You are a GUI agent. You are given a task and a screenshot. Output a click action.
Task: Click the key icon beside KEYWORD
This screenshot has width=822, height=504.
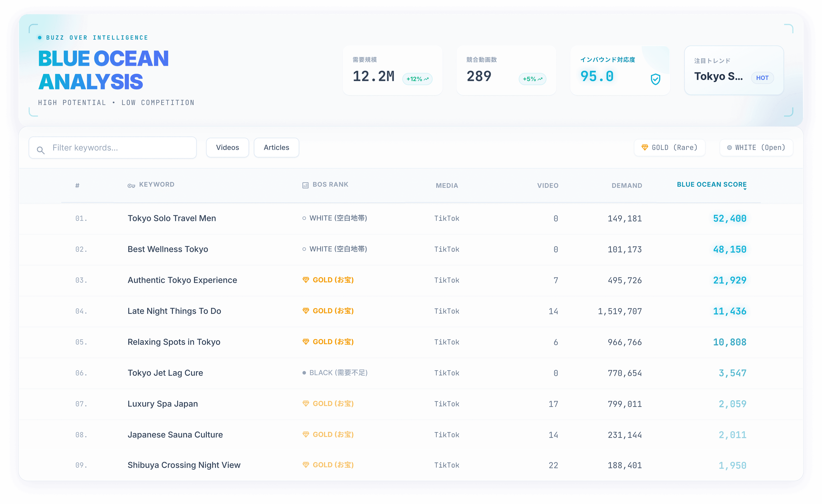pos(131,186)
